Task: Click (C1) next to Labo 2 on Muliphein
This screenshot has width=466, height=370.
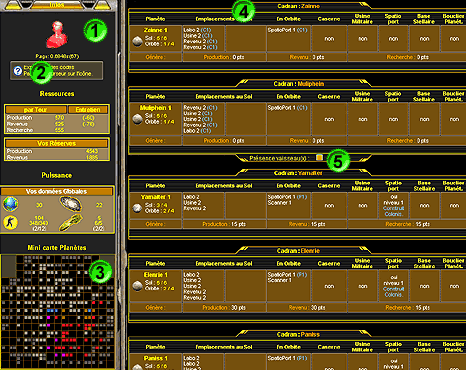Action: click(x=206, y=131)
